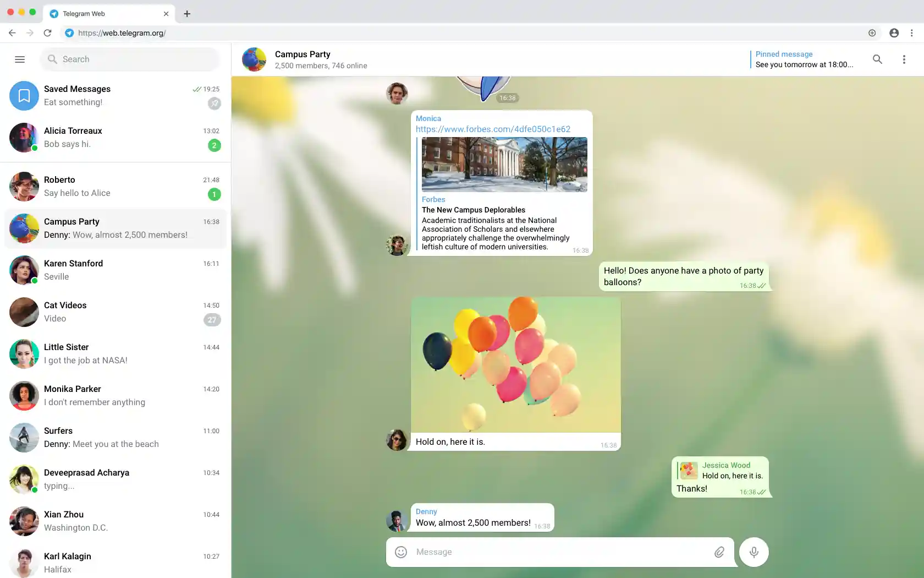This screenshot has height=578, width=924.
Task: Open the Telegram sidebar menu
Action: tap(20, 59)
